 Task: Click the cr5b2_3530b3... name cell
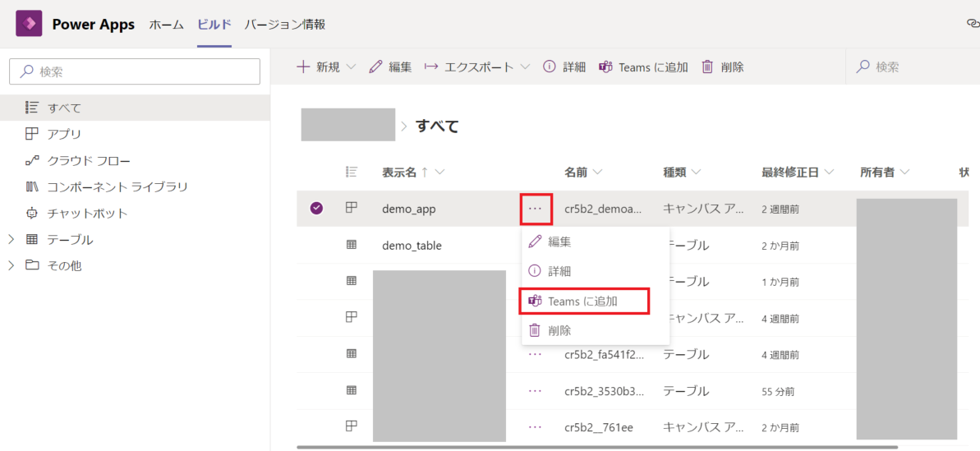coord(602,391)
